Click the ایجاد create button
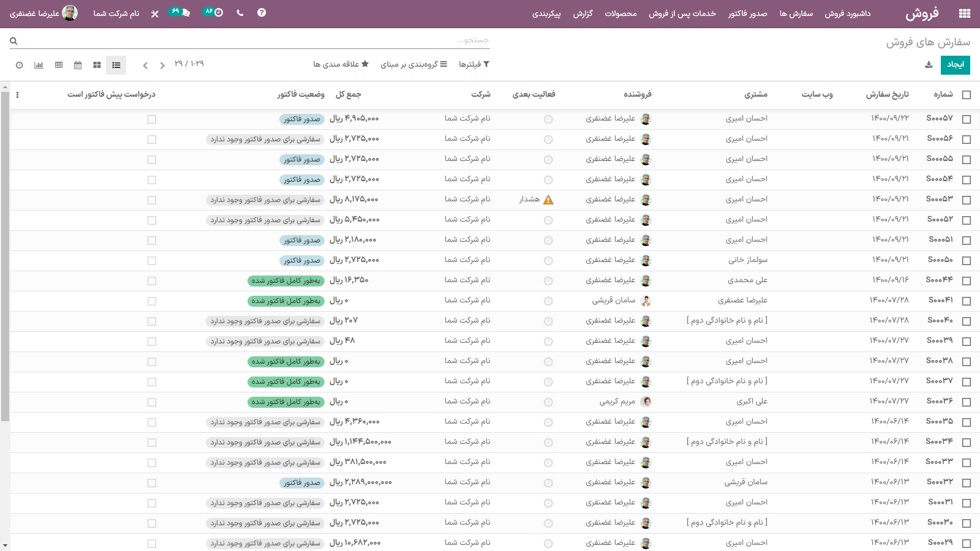 [955, 65]
